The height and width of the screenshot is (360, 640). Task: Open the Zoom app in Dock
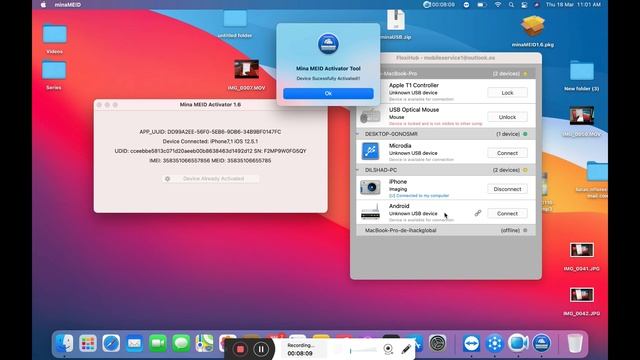518,343
